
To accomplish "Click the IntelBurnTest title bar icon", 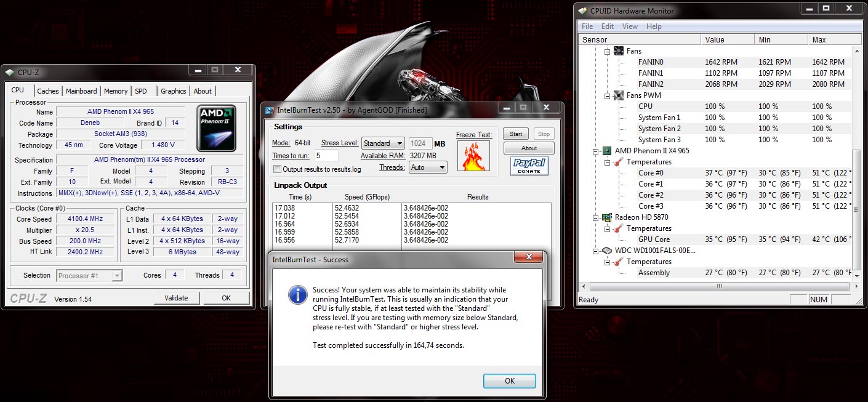I will click(x=270, y=110).
